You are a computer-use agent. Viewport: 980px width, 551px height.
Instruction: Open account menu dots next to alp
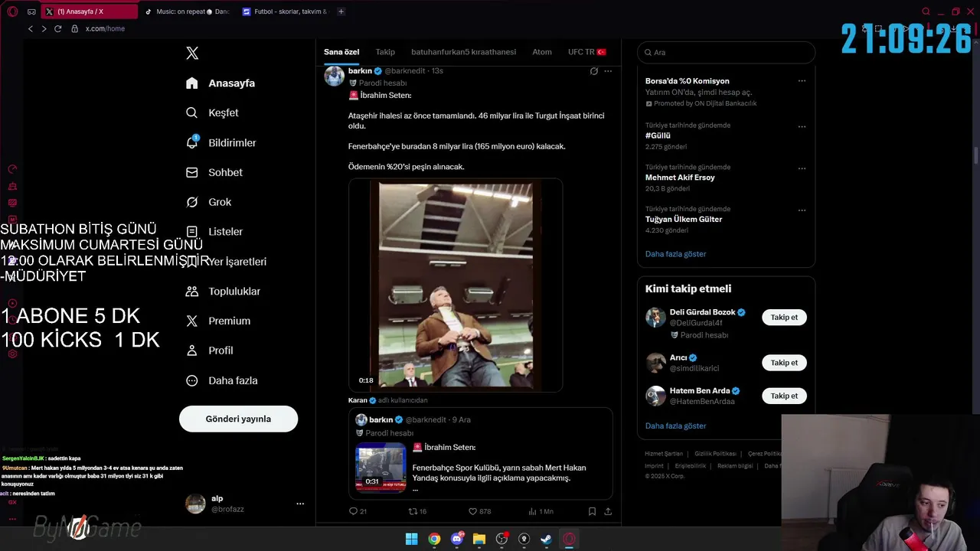tap(300, 504)
